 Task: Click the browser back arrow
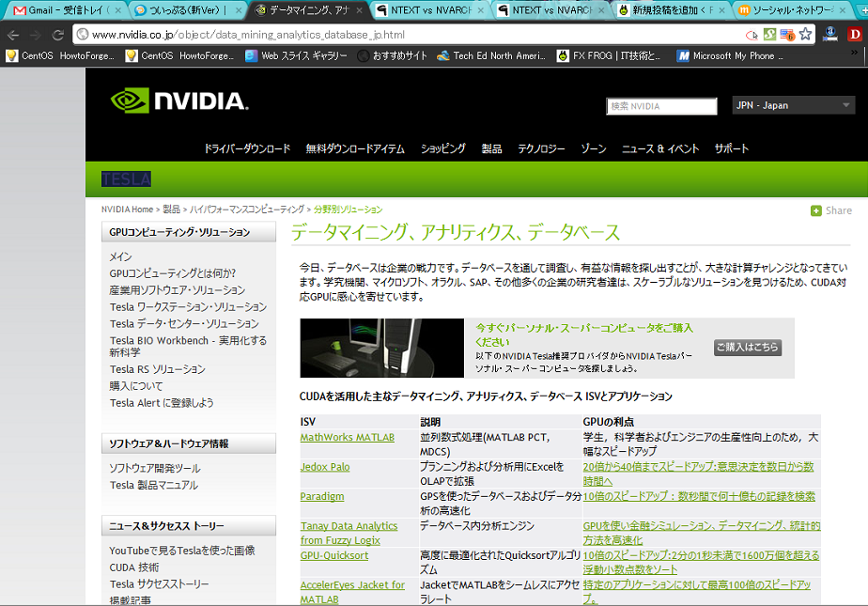13,34
